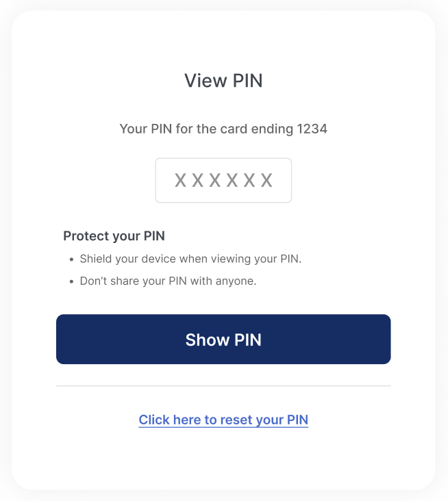Click the Shield your device tip

[190, 259]
